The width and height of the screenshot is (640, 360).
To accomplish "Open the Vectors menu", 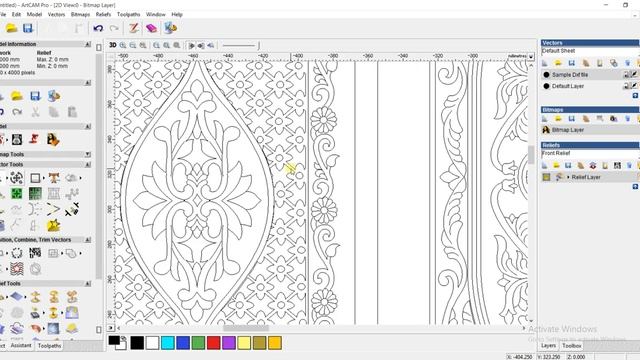I will [x=56, y=14].
